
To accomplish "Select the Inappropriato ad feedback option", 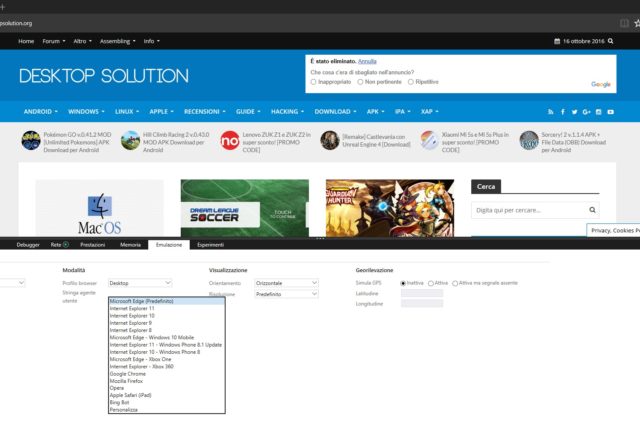I will [315, 82].
